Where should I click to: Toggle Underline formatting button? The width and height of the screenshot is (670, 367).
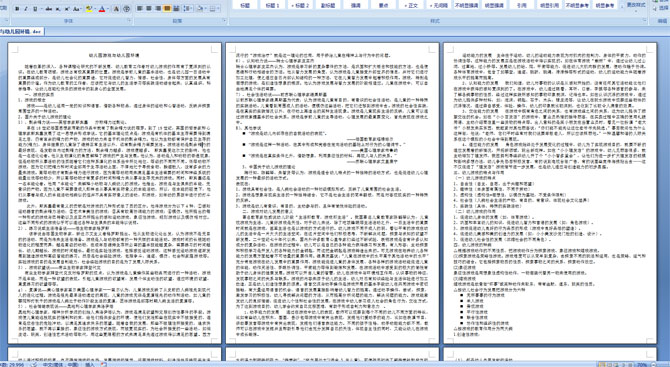(x=35, y=9)
